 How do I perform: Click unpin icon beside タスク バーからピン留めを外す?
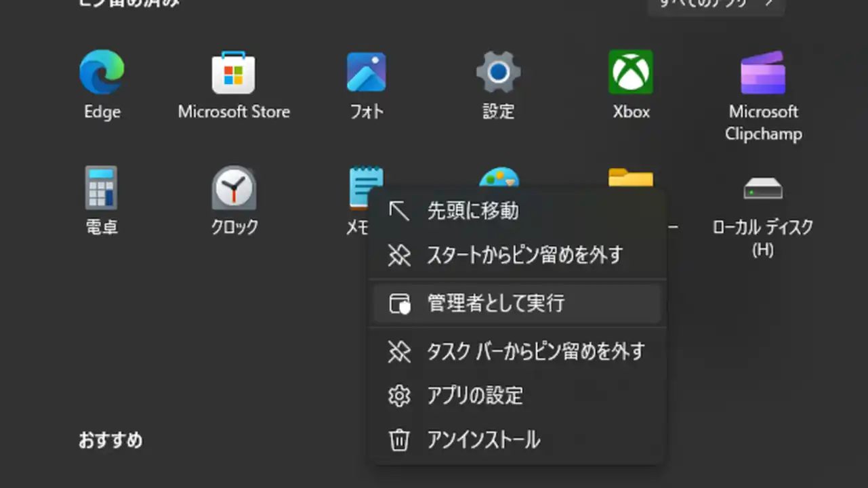[399, 351]
